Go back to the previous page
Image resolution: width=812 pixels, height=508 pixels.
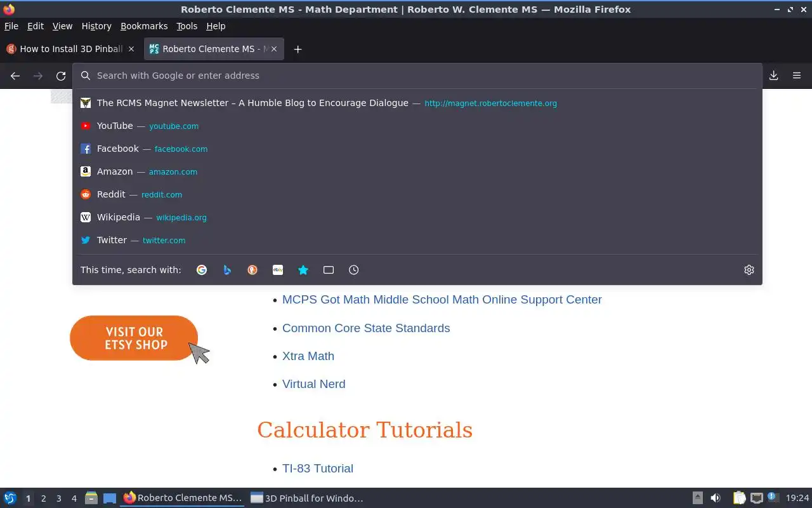click(x=15, y=76)
